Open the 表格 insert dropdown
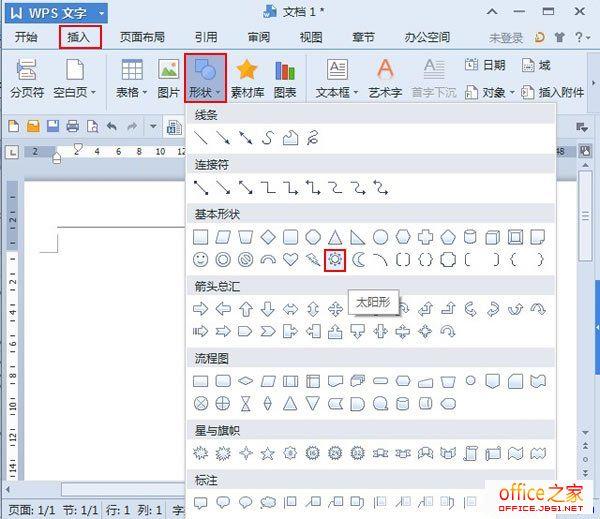Image resolution: width=600 pixels, height=519 pixels. 132,78
